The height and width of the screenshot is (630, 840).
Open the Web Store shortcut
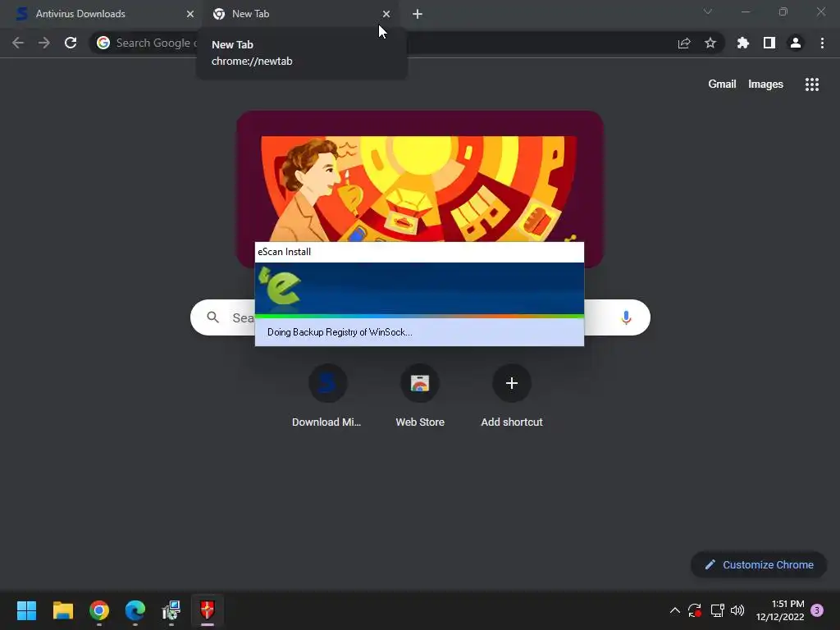pos(419,395)
